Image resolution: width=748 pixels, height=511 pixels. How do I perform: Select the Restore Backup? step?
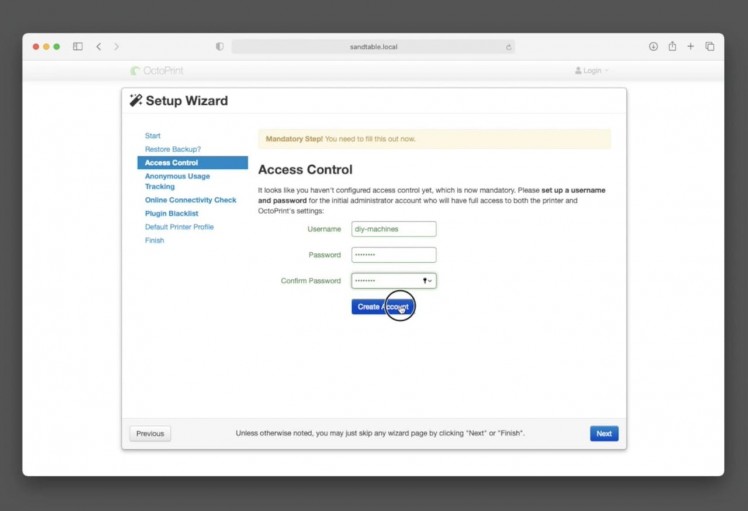[173, 149]
